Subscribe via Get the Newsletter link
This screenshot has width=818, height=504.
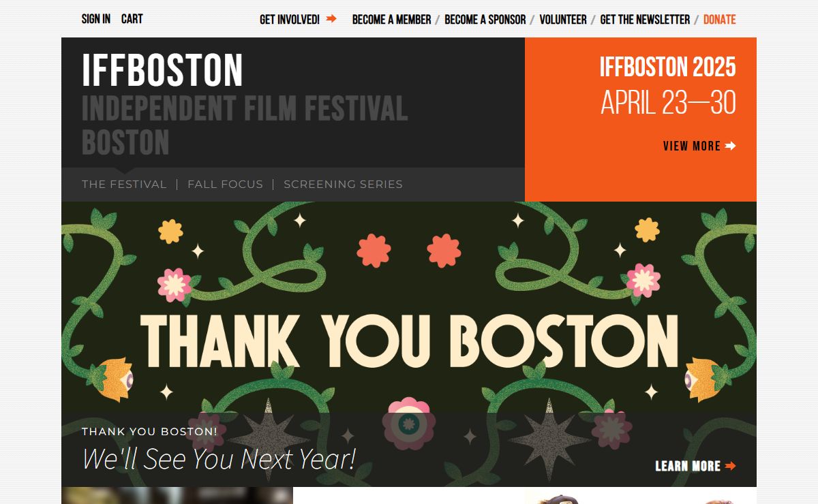(645, 20)
